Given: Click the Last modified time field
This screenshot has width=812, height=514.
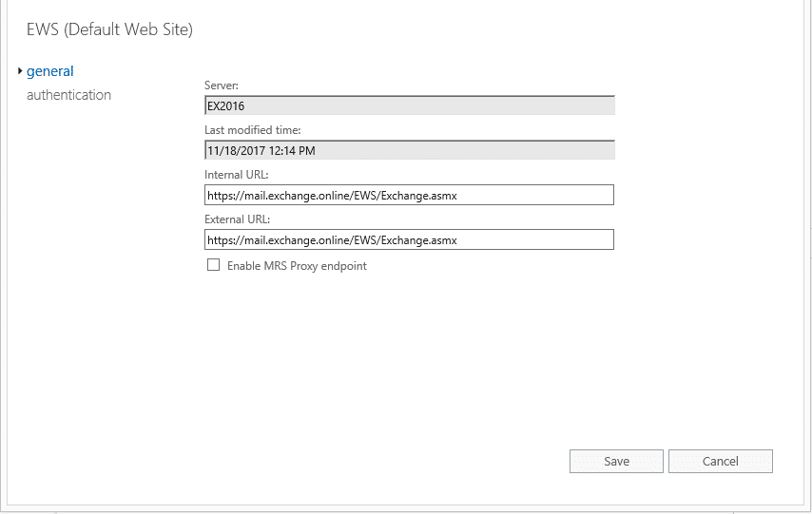Looking at the screenshot, I should (x=410, y=150).
